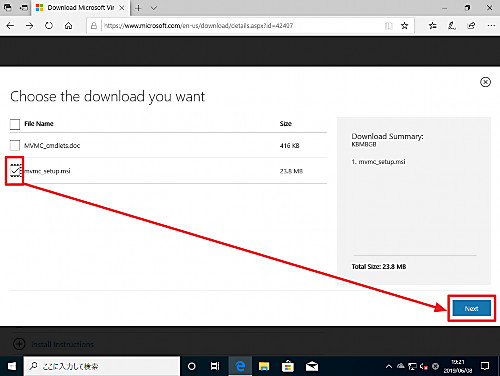
Task: Go back to the previous page
Action: tap(10, 26)
